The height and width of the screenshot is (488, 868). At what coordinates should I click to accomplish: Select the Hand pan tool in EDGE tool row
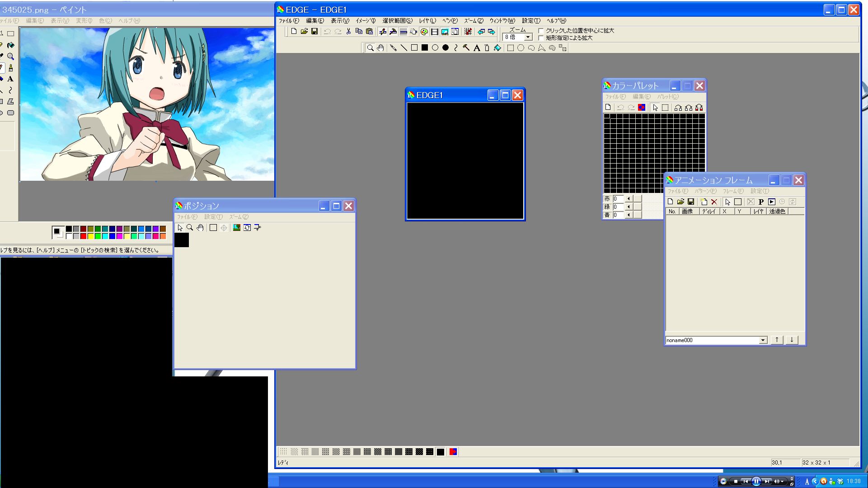[x=380, y=48]
